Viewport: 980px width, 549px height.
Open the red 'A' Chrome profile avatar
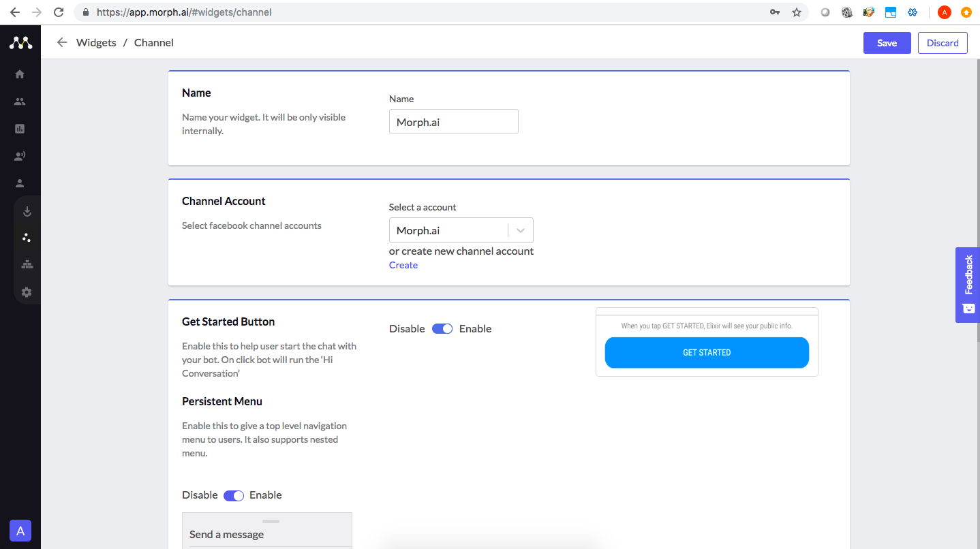click(944, 12)
